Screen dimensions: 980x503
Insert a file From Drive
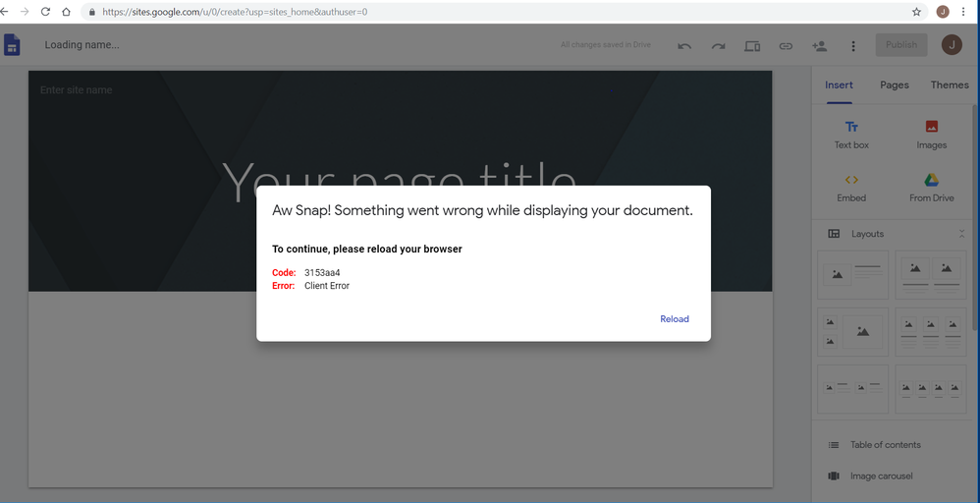point(931,188)
